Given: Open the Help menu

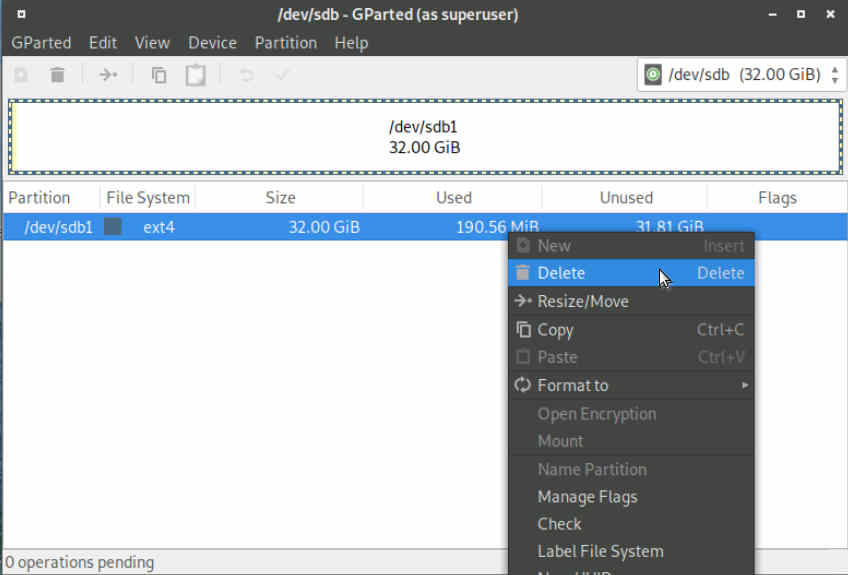Looking at the screenshot, I should 351,43.
